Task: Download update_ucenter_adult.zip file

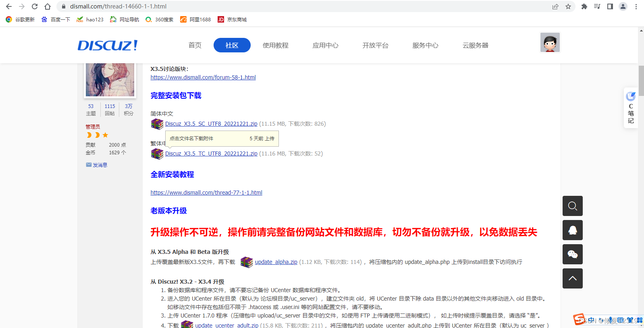Action: [227, 325]
